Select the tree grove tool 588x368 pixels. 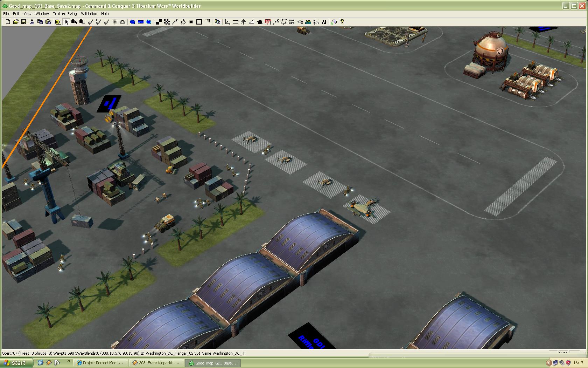pos(244,22)
